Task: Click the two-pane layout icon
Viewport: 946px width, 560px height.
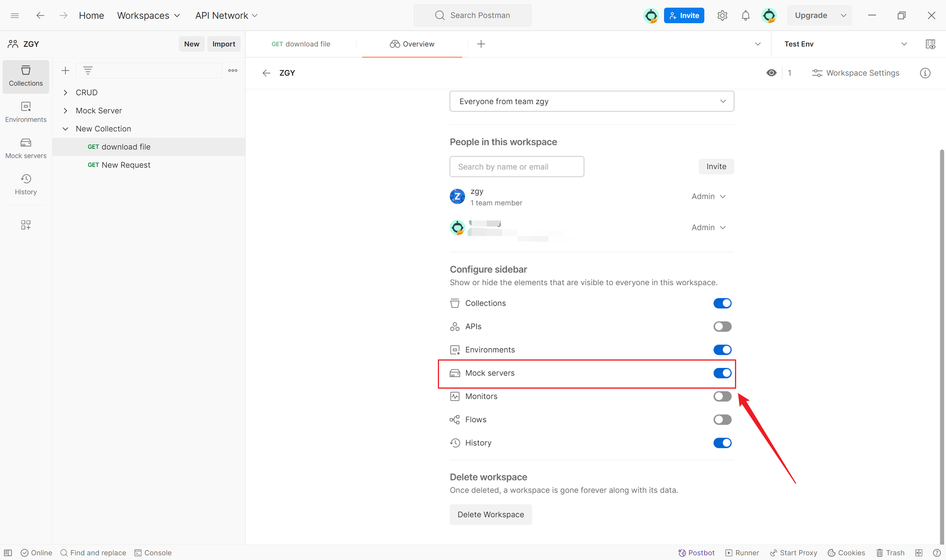Action: click(x=919, y=552)
